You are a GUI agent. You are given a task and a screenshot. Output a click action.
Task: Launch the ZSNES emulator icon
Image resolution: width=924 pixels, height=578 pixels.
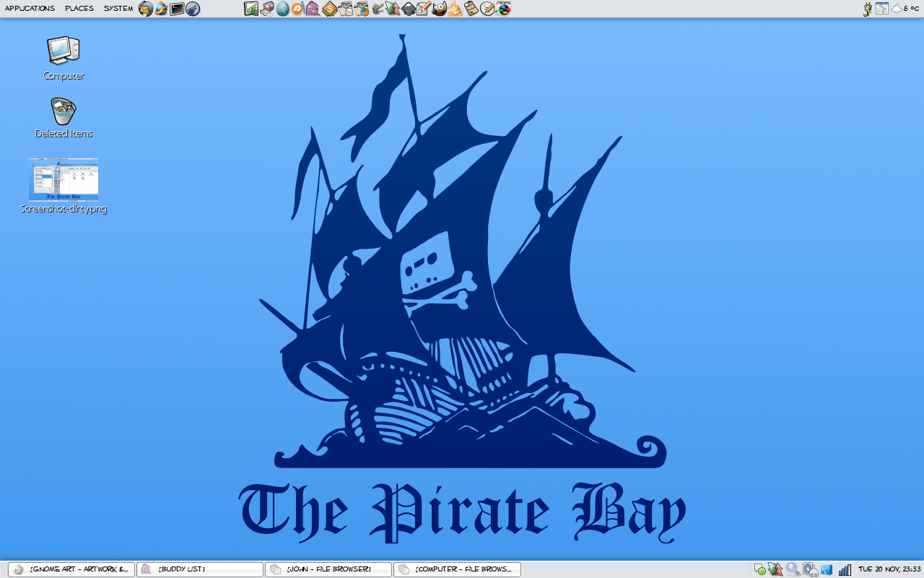(x=503, y=9)
